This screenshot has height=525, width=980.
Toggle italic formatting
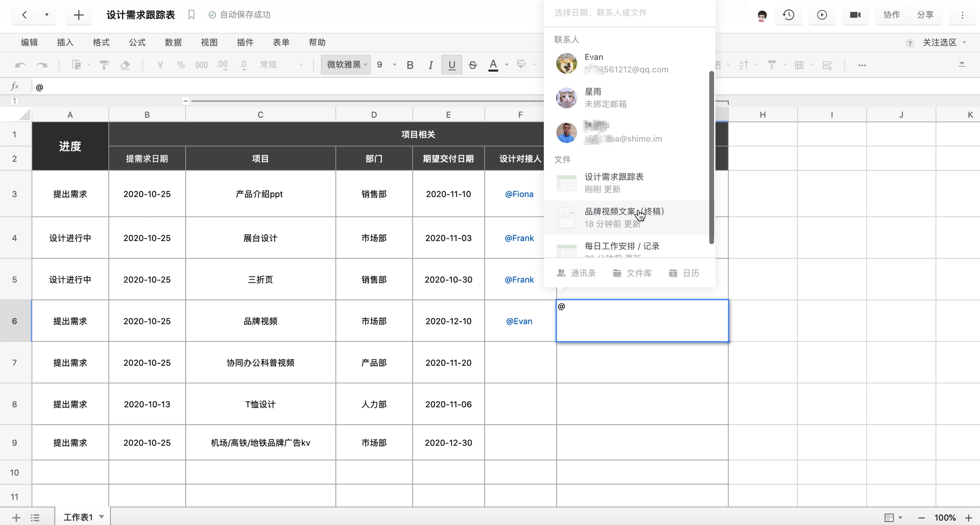point(430,65)
